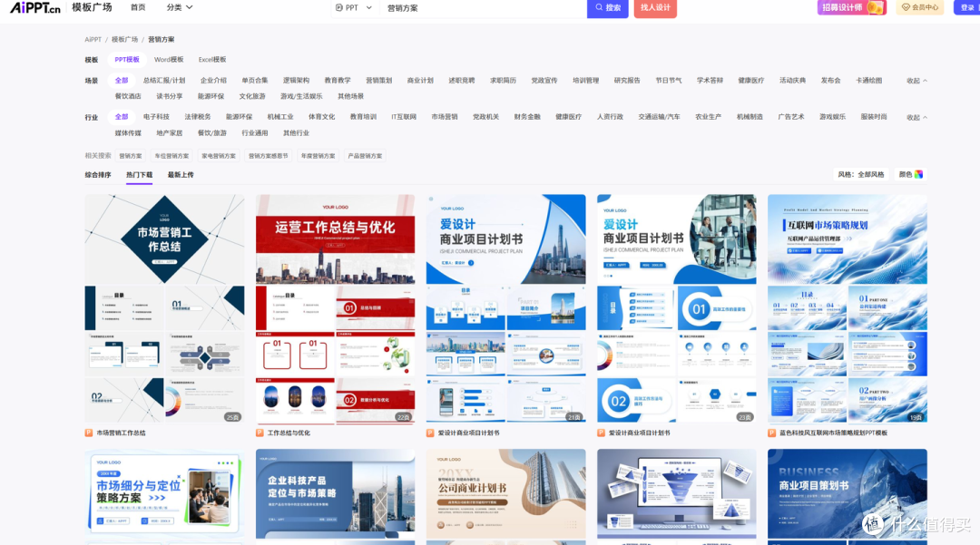Sort by 热门下载
Viewport: 980px width, 545px height.
(140, 175)
